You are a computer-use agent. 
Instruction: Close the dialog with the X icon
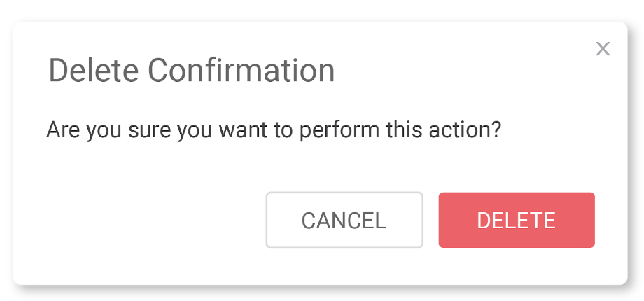(x=603, y=49)
